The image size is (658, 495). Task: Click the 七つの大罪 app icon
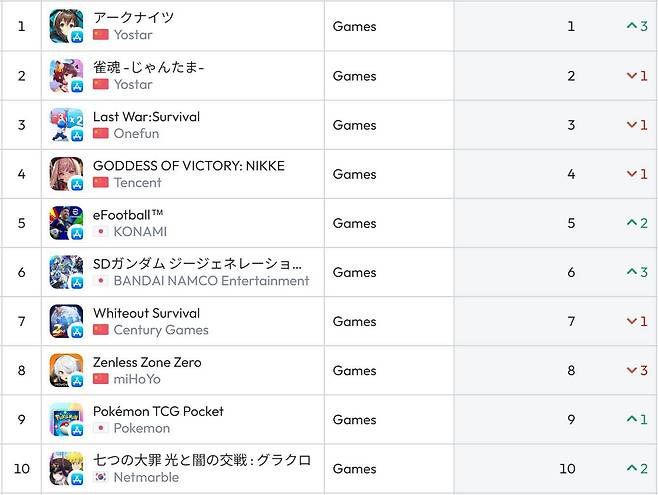[66, 469]
